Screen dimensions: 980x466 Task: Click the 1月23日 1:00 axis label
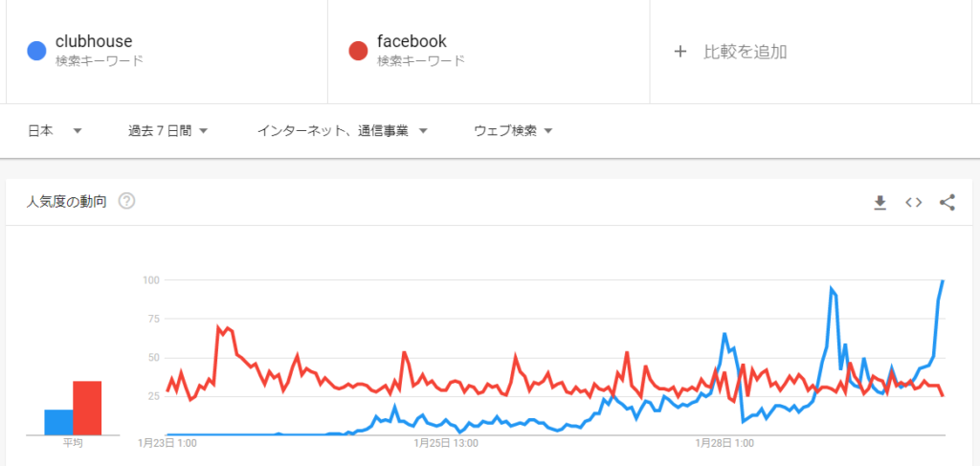pos(167,444)
